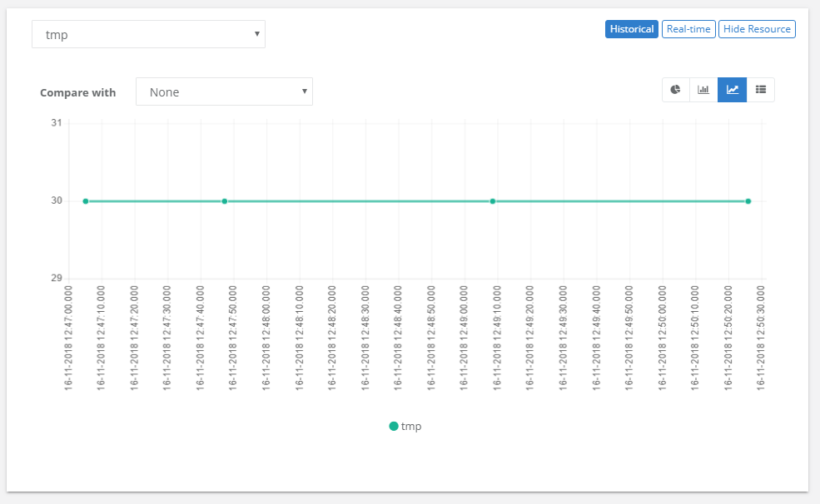820x504 pixels.
Task: Click the green tmp trend line
Action: click(358, 201)
